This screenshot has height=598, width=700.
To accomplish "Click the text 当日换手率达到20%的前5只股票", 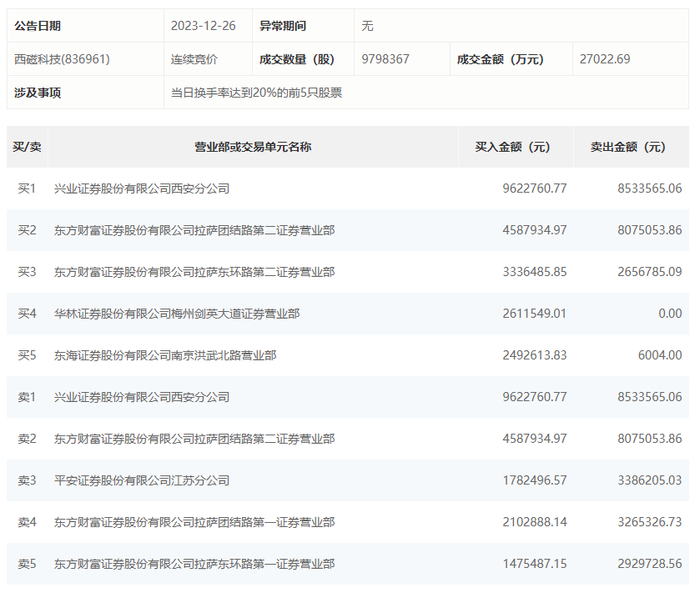I will coord(257,93).
